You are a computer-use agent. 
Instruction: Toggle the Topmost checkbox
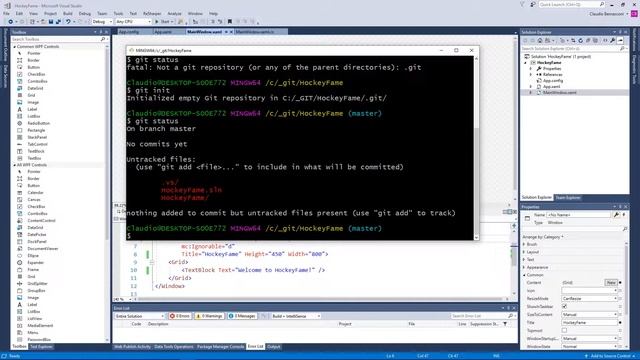click(x=564, y=331)
